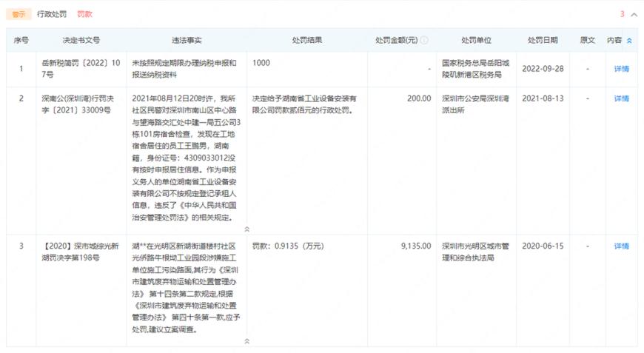The height and width of the screenshot is (353, 644).
Task: Click the 处罚日期 column header
Action: [543, 40]
